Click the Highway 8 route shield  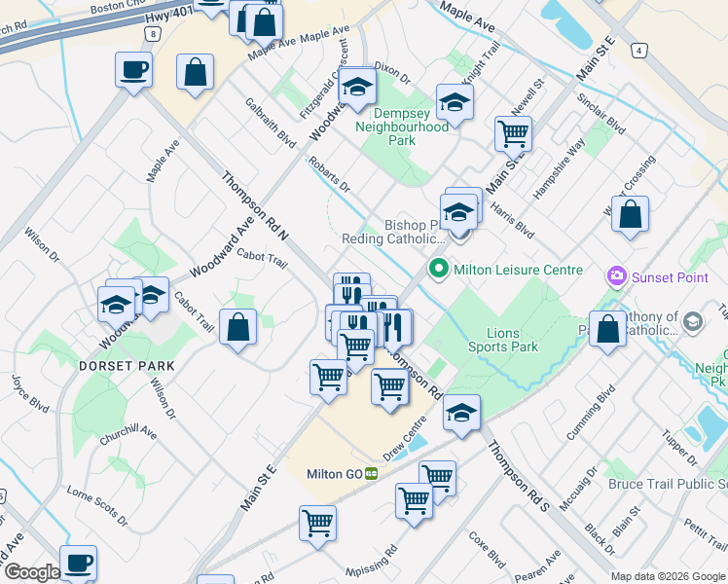[153, 34]
